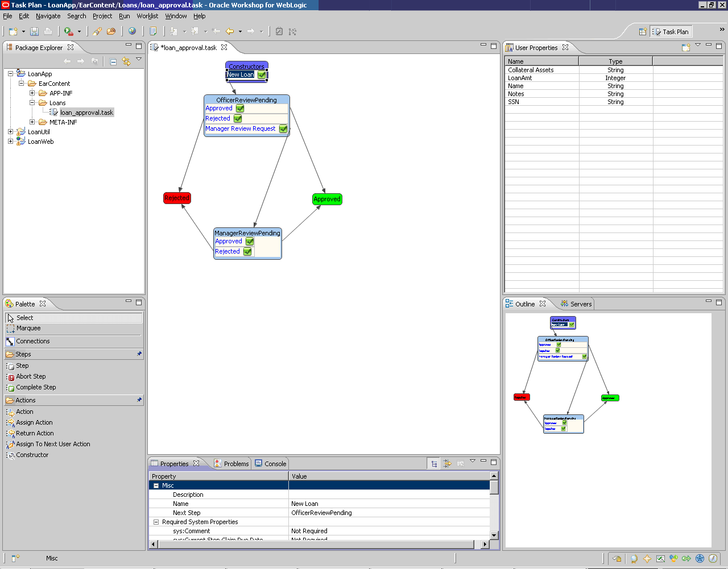This screenshot has width=728, height=569.
Task: Save the file with the floppy disk icon
Action: tap(34, 31)
